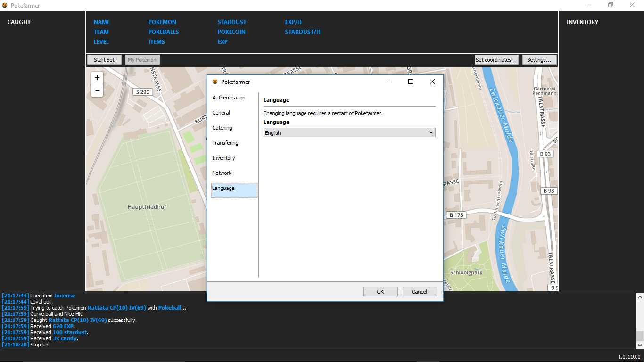Show the Inventory settings section
Viewport: 644px width, 362px height.
click(234, 158)
